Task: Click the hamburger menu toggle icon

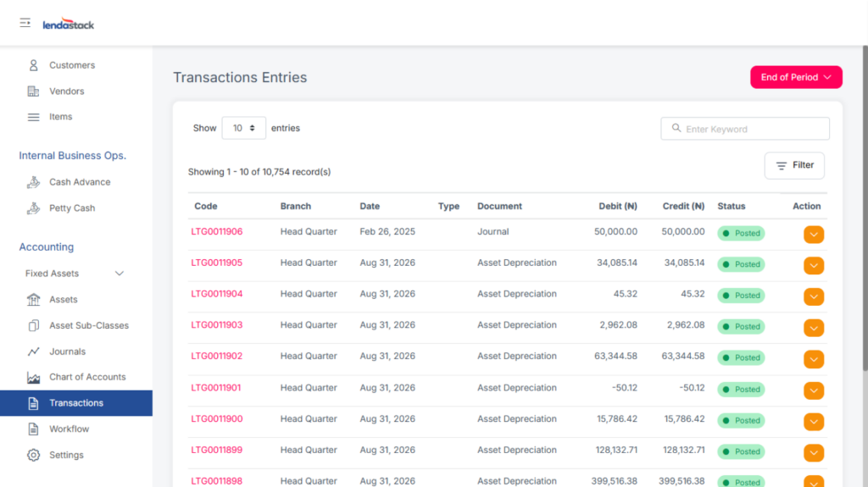Action: click(x=25, y=23)
